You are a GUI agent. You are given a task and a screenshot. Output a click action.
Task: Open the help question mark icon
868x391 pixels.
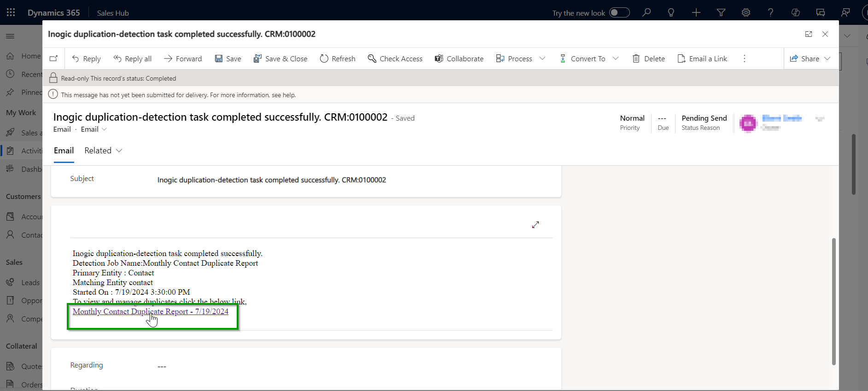(x=770, y=12)
